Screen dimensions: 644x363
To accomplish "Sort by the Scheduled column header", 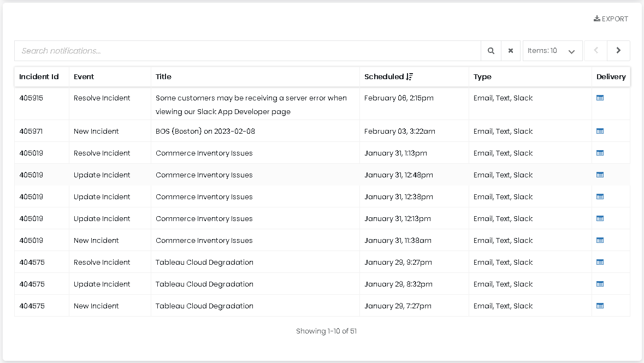I will [383, 77].
